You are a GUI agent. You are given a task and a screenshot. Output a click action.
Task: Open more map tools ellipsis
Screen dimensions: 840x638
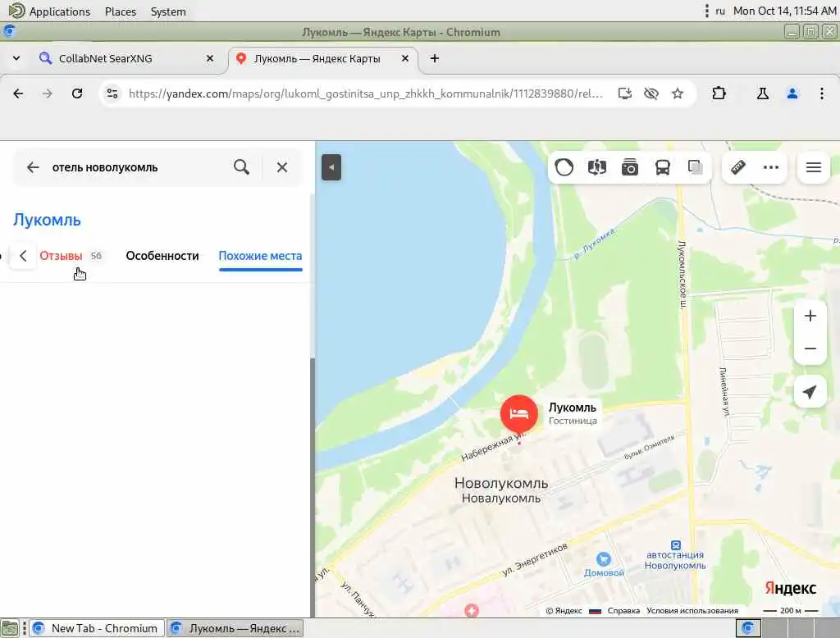[x=771, y=167]
